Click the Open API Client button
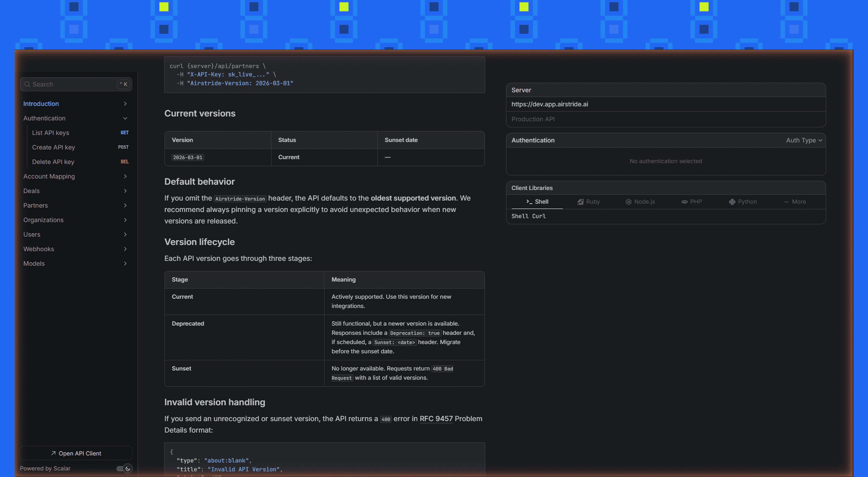This screenshot has width=868, height=477. pyautogui.click(x=76, y=453)
